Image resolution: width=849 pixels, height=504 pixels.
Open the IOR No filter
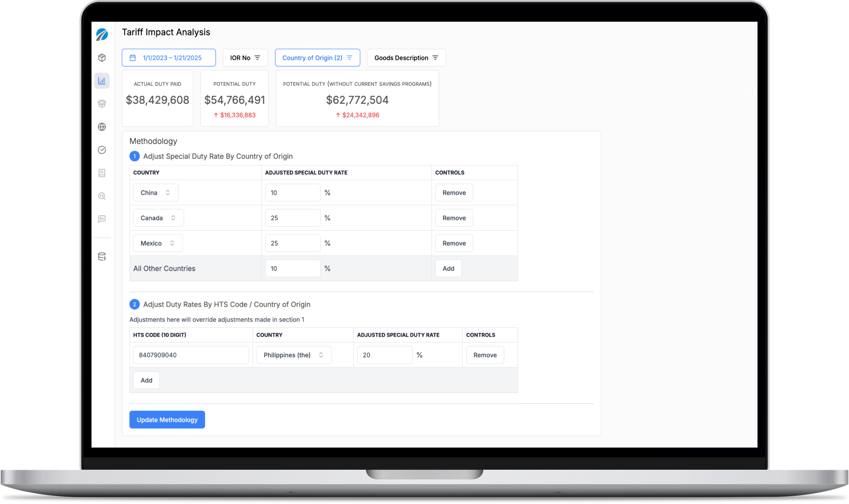pos(245,58)
